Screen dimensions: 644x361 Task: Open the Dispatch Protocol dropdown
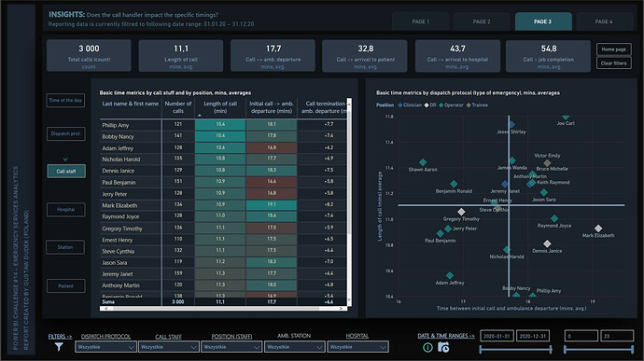point(105,347)
